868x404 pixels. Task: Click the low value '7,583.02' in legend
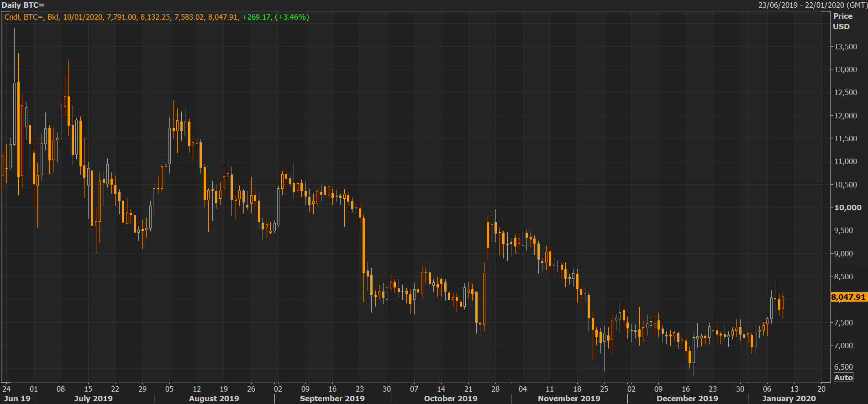[x=189, y=17]
